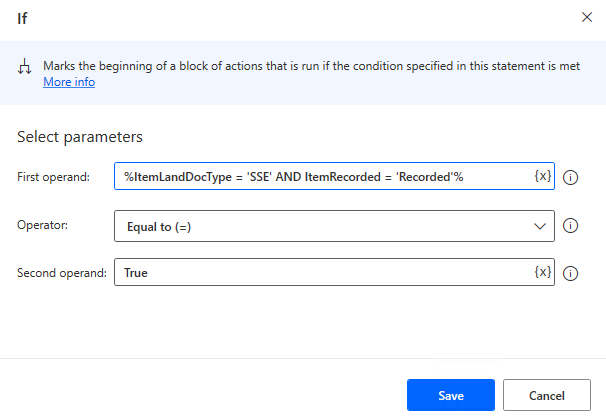Image resolution: width=606 pixels, height=420 pixels.
Task: Click the branching If icon in info banner
Action: click(24, 66)
